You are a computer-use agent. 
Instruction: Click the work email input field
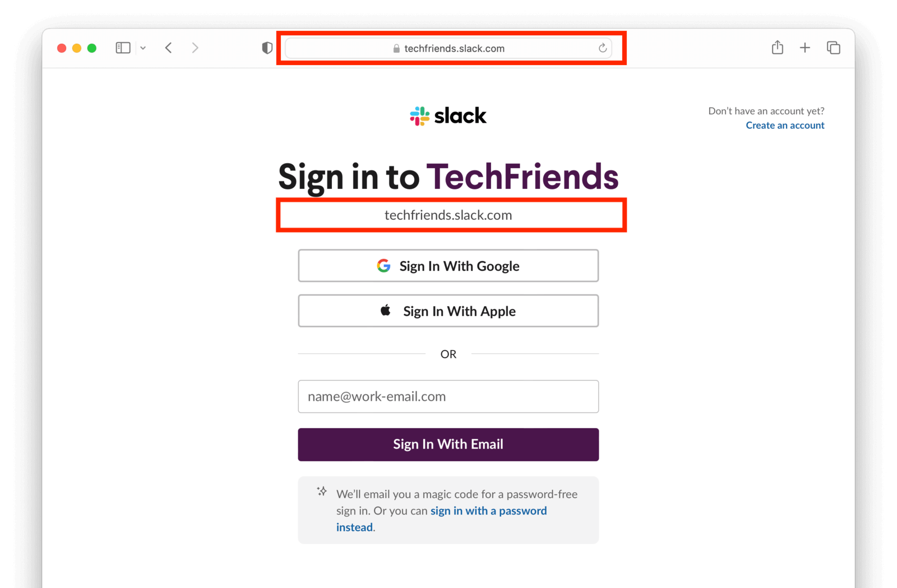448,396
